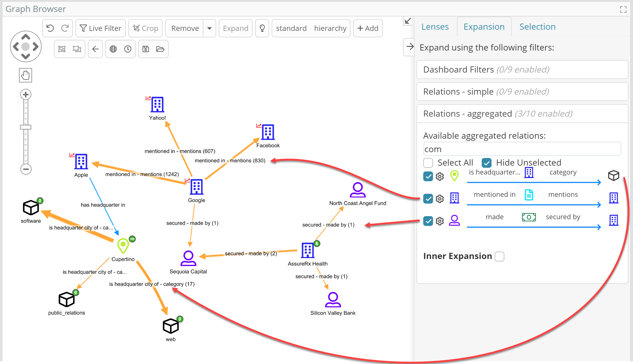Pan the graph right with navigator arrow
This screenshot has height=364, width=633.
[36, 47]
